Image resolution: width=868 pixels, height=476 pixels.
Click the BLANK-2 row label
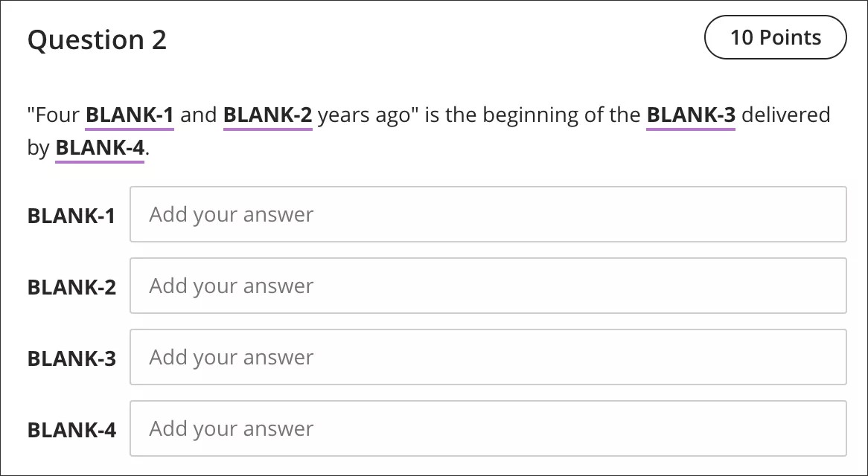(x=71, y=286)
